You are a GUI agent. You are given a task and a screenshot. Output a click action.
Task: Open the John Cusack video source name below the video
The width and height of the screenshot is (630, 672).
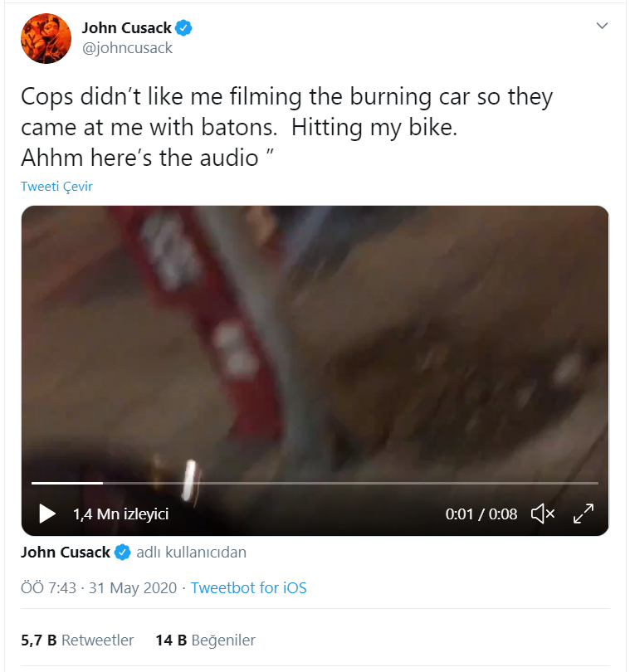click(65, 552)
